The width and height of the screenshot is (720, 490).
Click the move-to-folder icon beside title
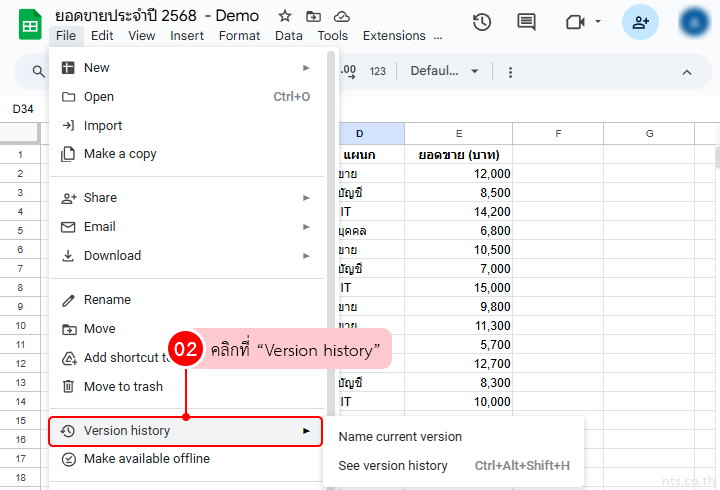tap(313, 16)
